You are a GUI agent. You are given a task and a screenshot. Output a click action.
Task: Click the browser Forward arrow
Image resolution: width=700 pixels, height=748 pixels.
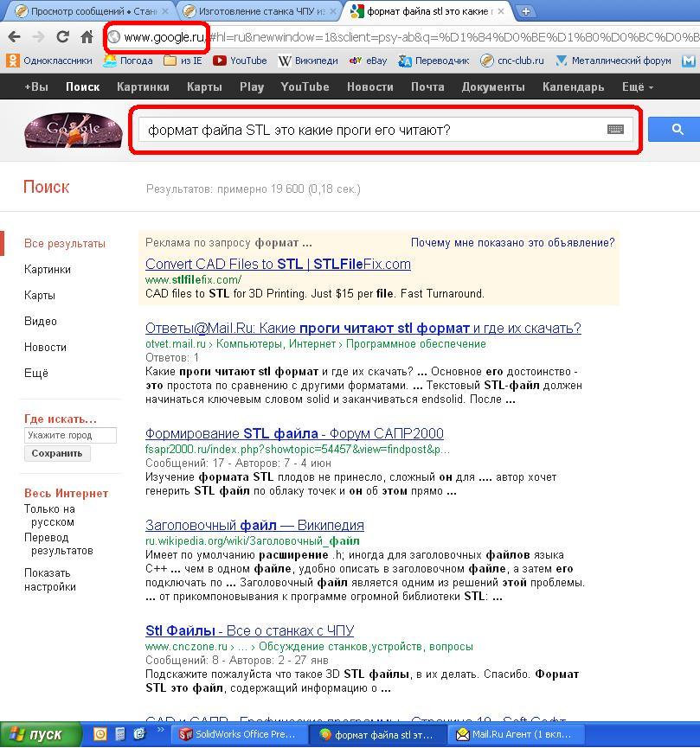click(x=38, y=36)
